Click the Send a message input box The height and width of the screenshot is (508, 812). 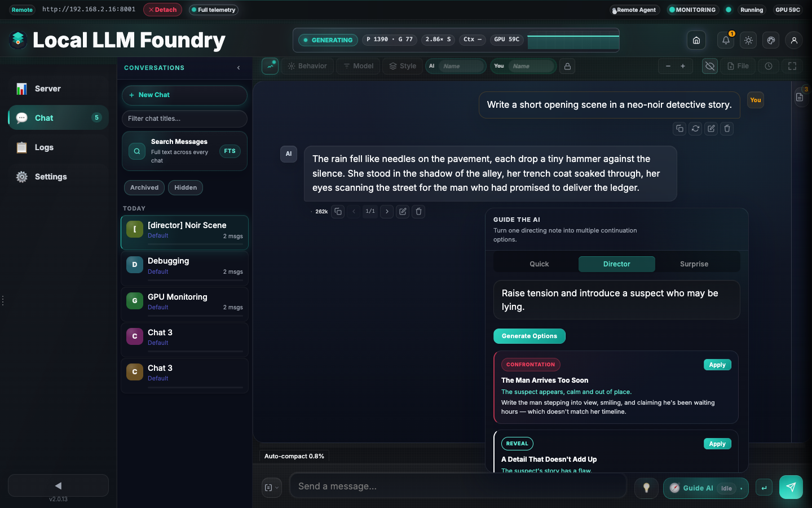tap(458, 486)
